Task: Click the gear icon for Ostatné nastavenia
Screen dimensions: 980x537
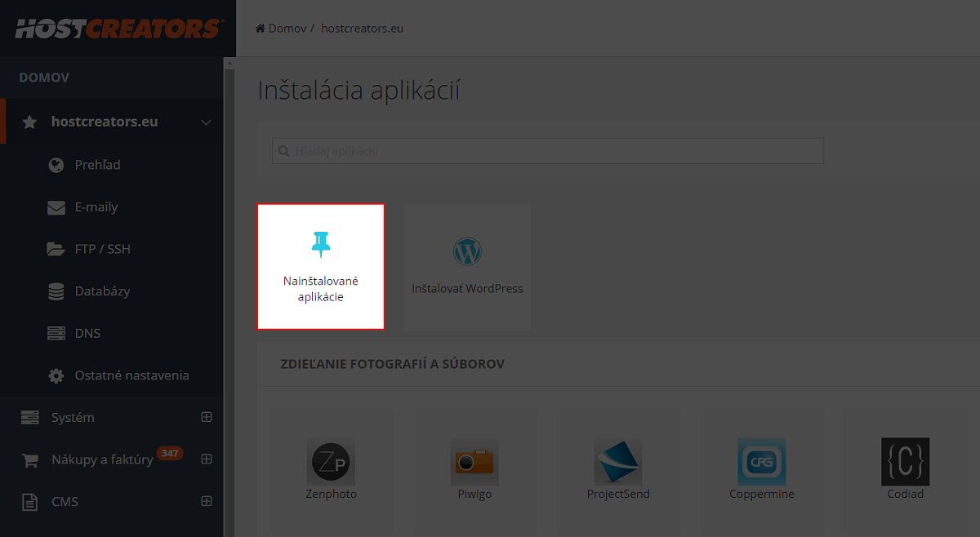Action: (56, 375)
